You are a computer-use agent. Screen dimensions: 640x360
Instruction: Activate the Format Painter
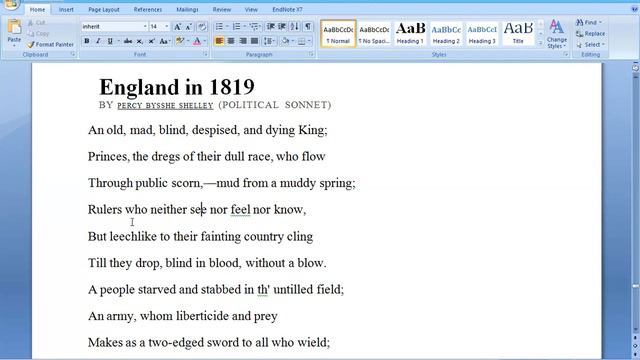coord(51,44)
